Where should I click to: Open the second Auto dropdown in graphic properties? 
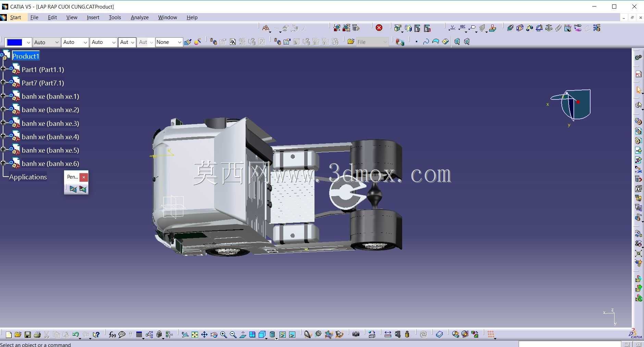pos(75,42)
